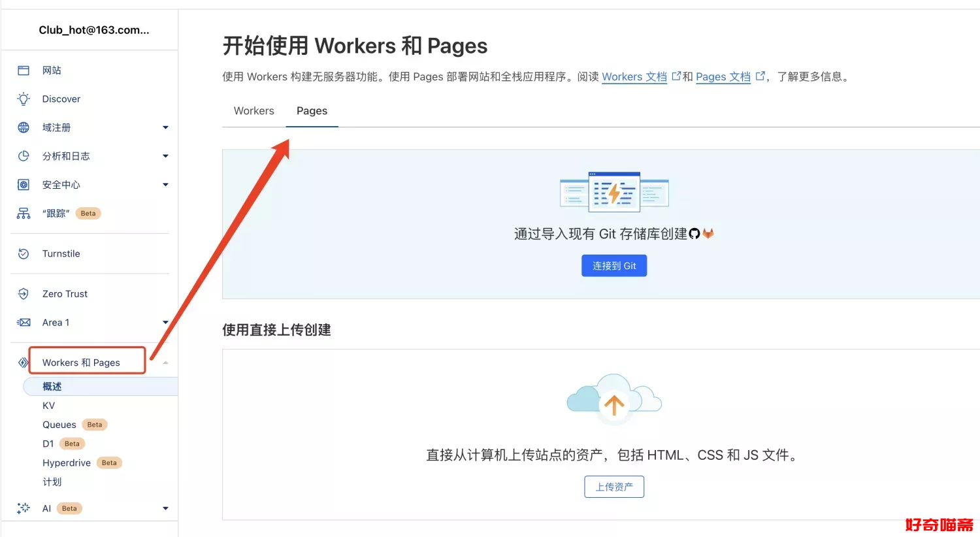Image resolution: width=980 pixels, height=537 pixels.
Task: Click the Discover lightbulb icon
Action: tap(24, 99)
